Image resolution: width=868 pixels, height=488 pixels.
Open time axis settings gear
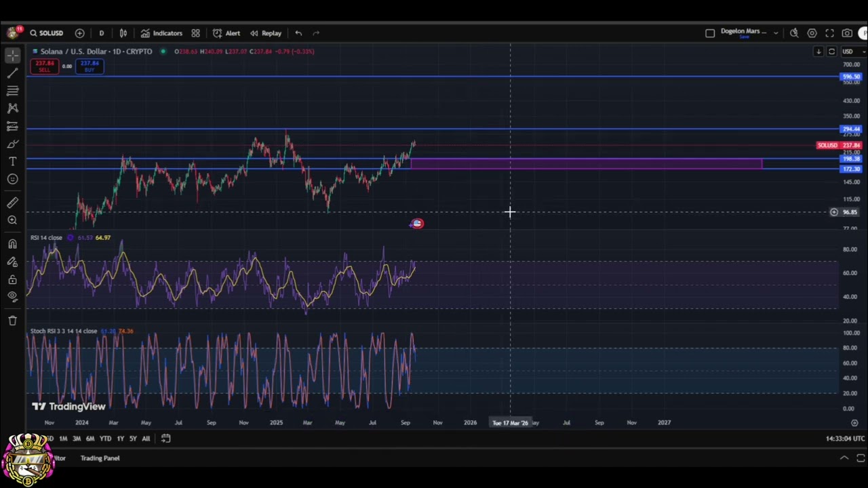coord(854,422)
